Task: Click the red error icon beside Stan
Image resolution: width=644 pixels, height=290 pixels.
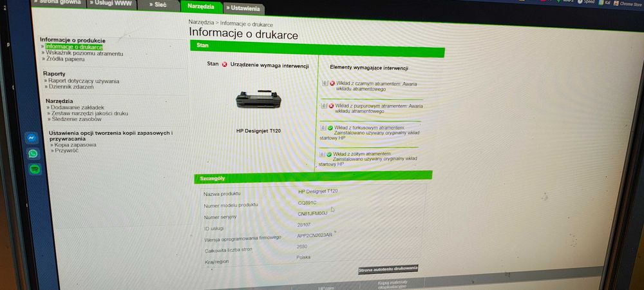Action: (224, 64)
